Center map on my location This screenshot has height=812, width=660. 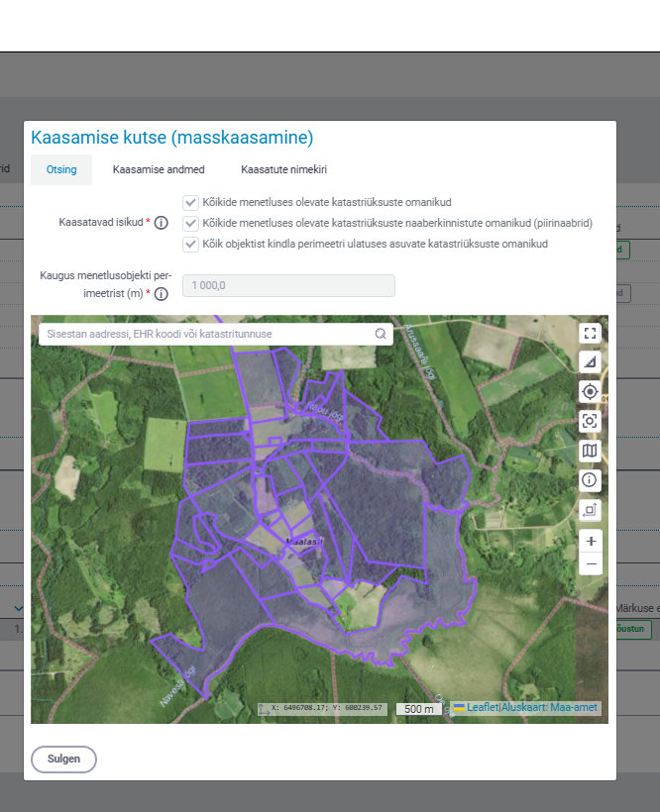pos(590,391)
